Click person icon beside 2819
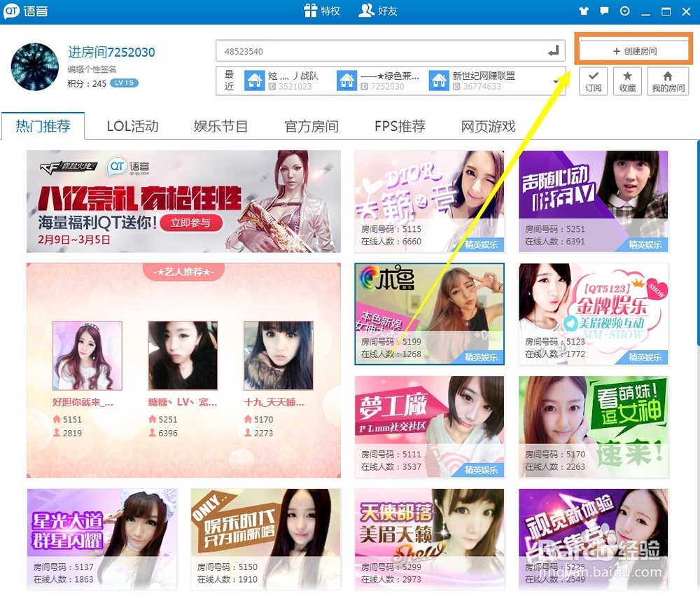This screenshot has height=596, width=700. click(57, 433)
